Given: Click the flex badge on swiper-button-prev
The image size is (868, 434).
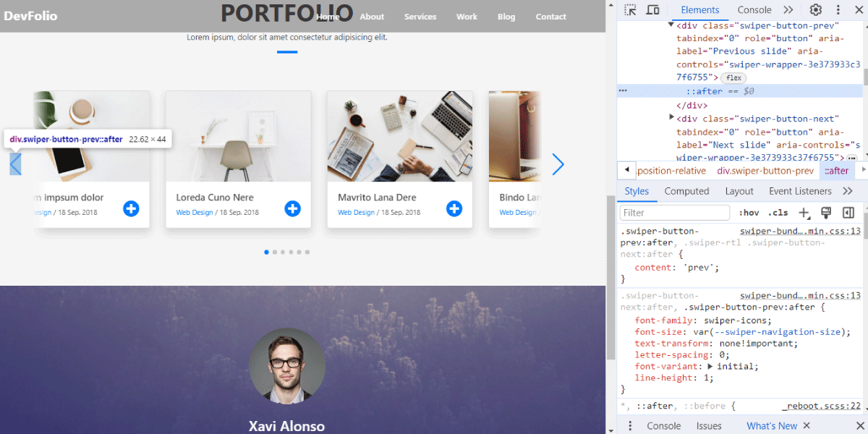Looking at the screenshot, I should 733,78.
